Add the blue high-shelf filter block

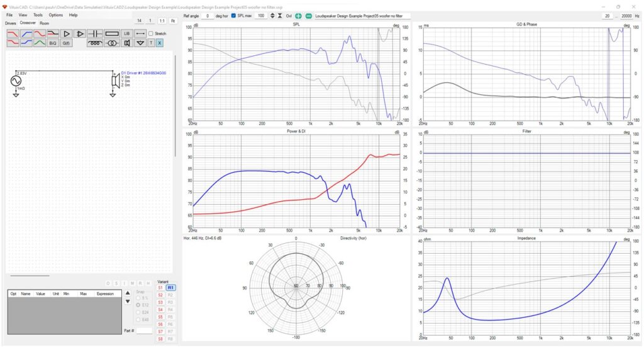pyautogui.click(x=26, y=43)
